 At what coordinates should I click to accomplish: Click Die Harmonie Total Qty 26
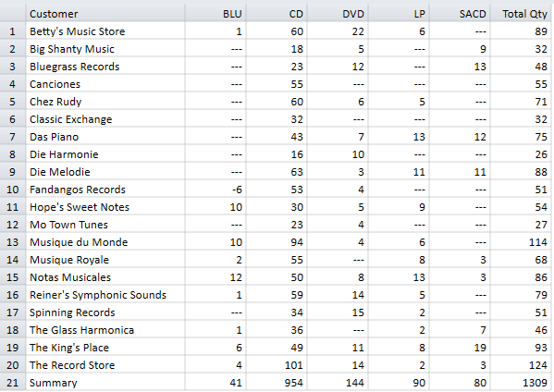click(x=521, y=154)
